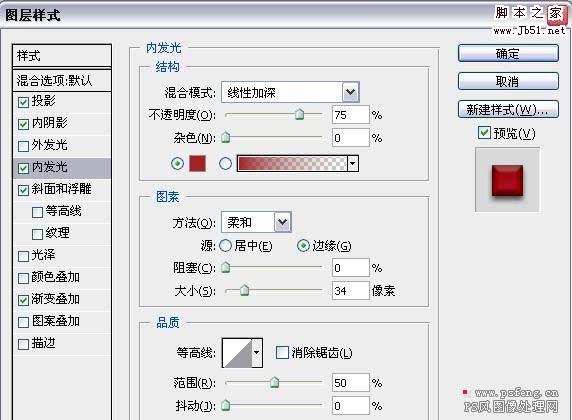This screenshot has width=572, height=420.
Task: Select the solid color radio button
Action: 177,163
